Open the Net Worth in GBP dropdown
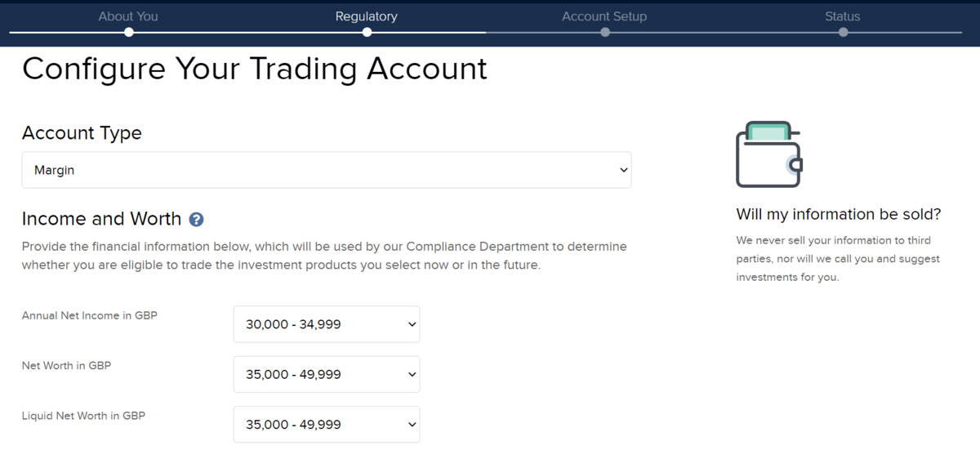This screenshot has width=980, height=459. click(x=327, y=374)
